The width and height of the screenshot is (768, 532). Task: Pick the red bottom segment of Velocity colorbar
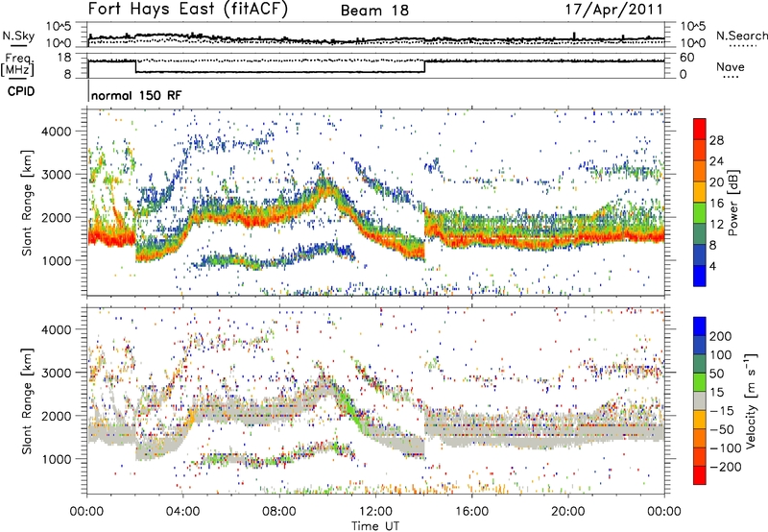click(x=700, y=475)
